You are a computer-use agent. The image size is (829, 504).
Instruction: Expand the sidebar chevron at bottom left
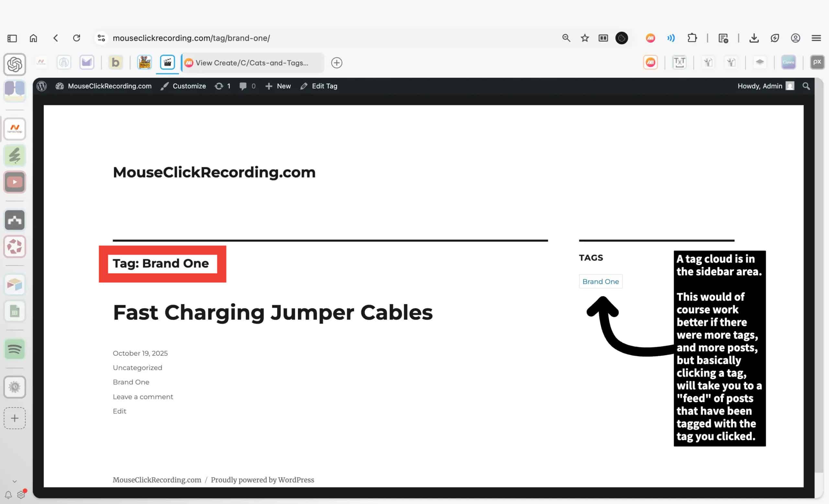coord(15,481)
